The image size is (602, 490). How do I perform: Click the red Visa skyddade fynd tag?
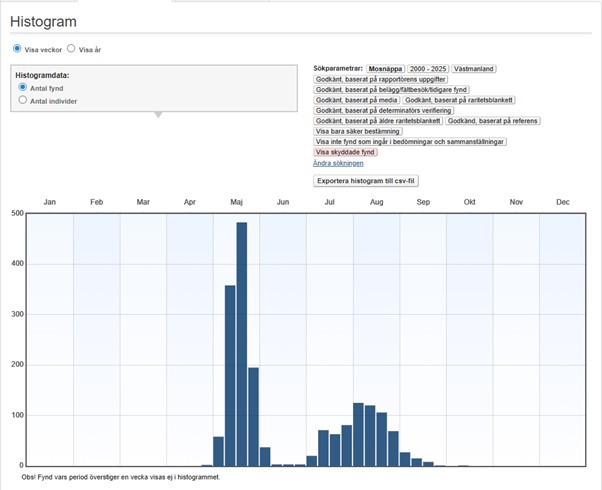[x=346, y=152]
